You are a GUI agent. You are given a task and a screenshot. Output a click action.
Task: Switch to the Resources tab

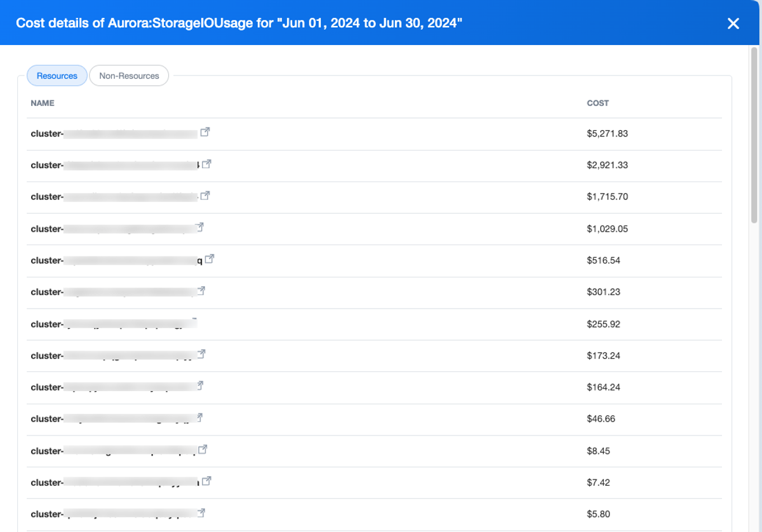tap(57, 76)
